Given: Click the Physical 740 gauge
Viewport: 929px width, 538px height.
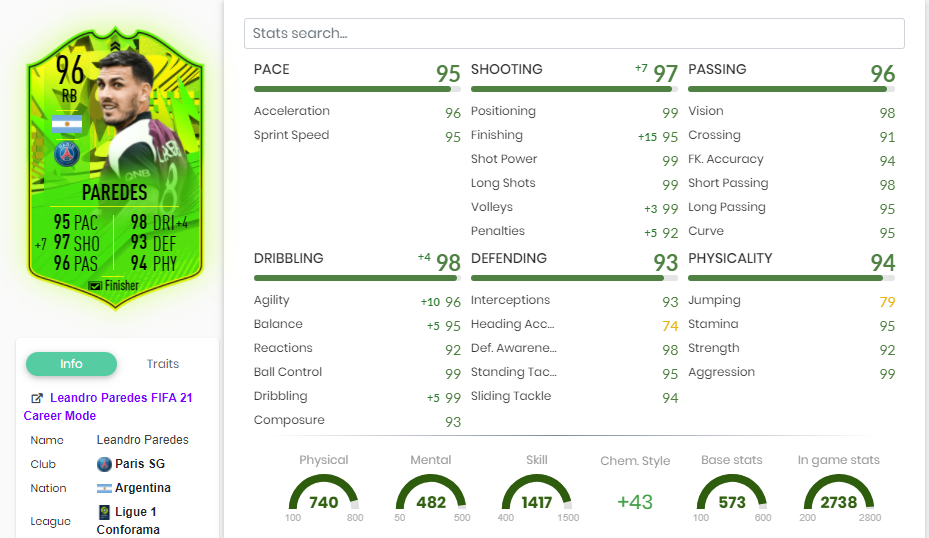Looking at the screenshot, I should tap(324, 495).
